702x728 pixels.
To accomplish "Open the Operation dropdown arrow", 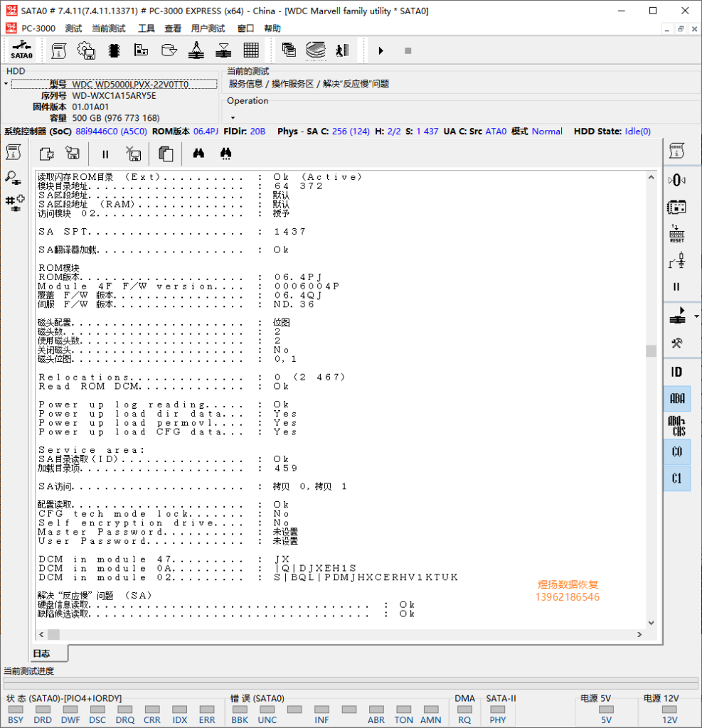I will pos(233,117).
